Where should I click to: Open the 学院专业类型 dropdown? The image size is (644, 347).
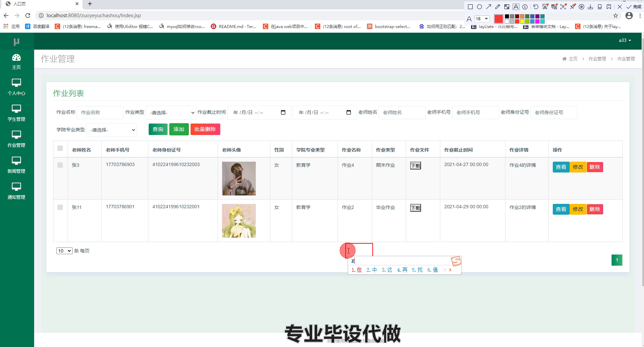112,130
